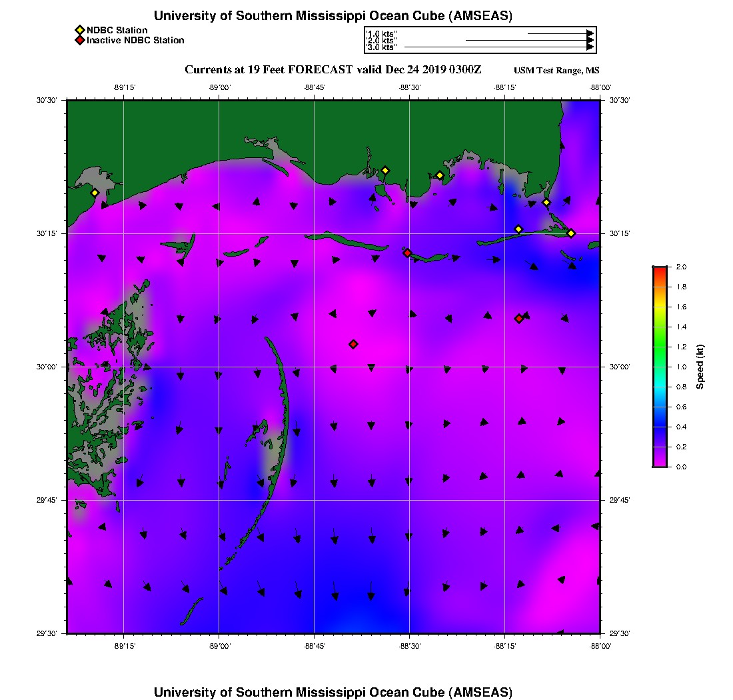Viewport: 733px width, 700px height.
Task: Click the westernmost yellow NDBC station marker
Action: click(95, 193)
